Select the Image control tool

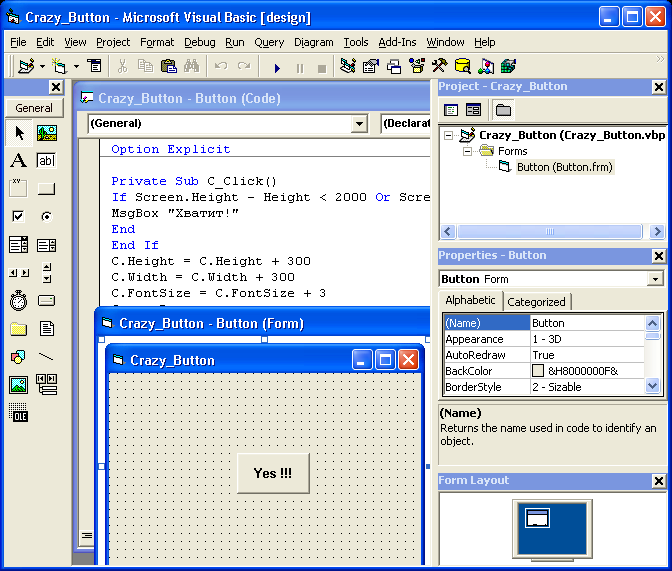(18, 385)
